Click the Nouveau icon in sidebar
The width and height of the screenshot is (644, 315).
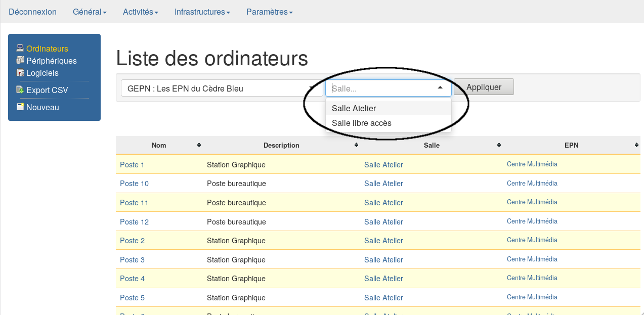20,107
